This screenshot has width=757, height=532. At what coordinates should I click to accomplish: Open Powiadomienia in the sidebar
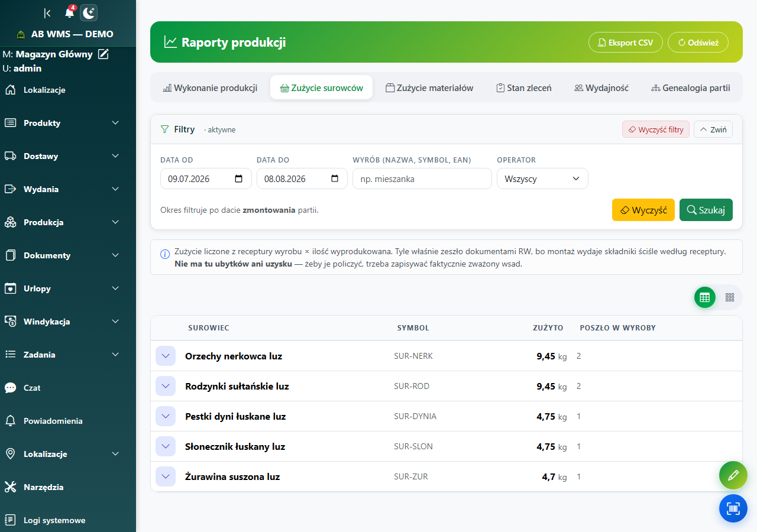pyautogui.click(x=68, y=421)
